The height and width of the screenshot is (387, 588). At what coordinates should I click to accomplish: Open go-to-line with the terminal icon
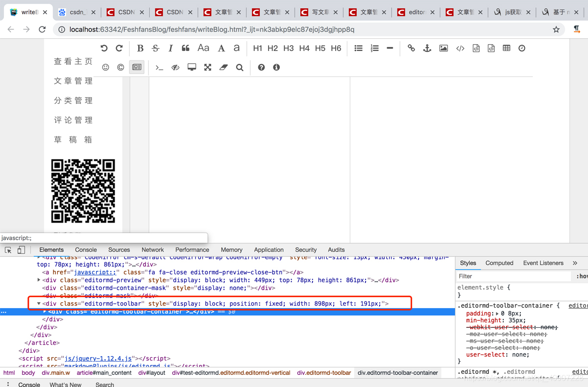click(159, 67)
